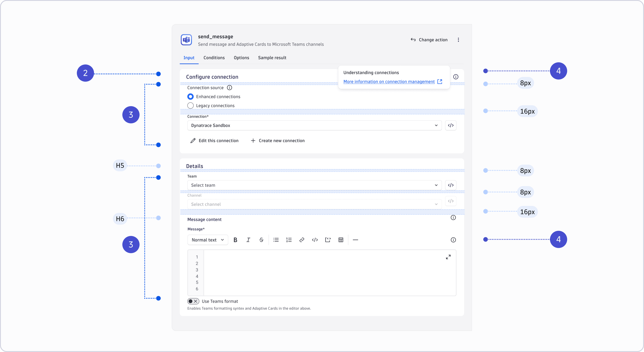The height and width of the screenshot is (352, 644).
Task: Click the info icon beside Connection source
Action: (229, 88)
